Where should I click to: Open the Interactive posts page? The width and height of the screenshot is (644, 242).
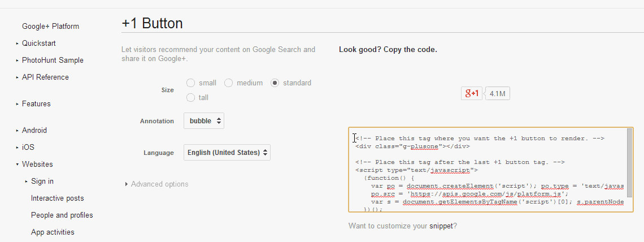(58, 198)
